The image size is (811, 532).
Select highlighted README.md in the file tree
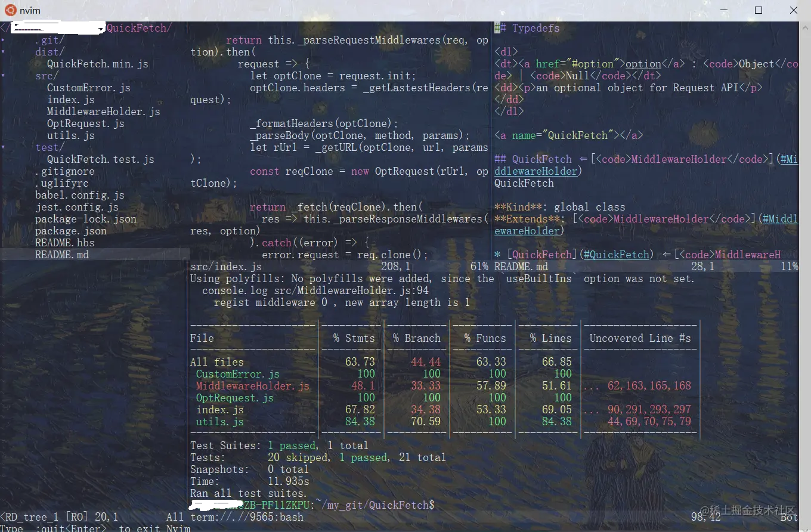pyautogui.click(x=62, y=255)
